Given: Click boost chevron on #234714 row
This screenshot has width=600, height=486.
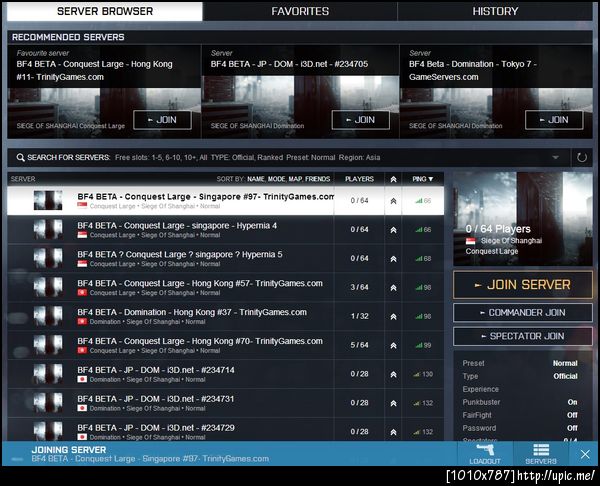Looking at the screenshot, I should pos(393,375).
